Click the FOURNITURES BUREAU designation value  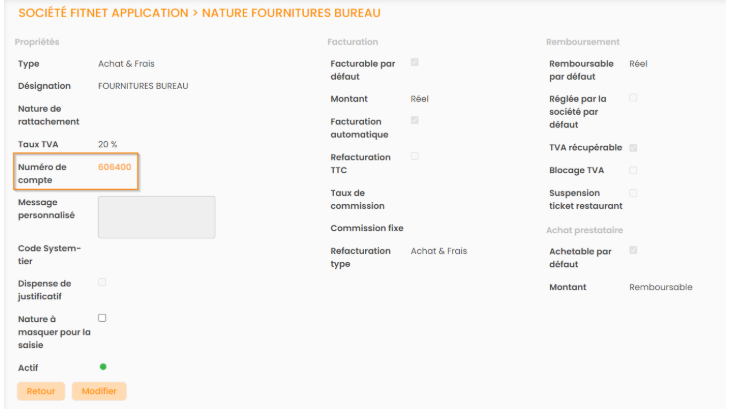click(143, 86)
